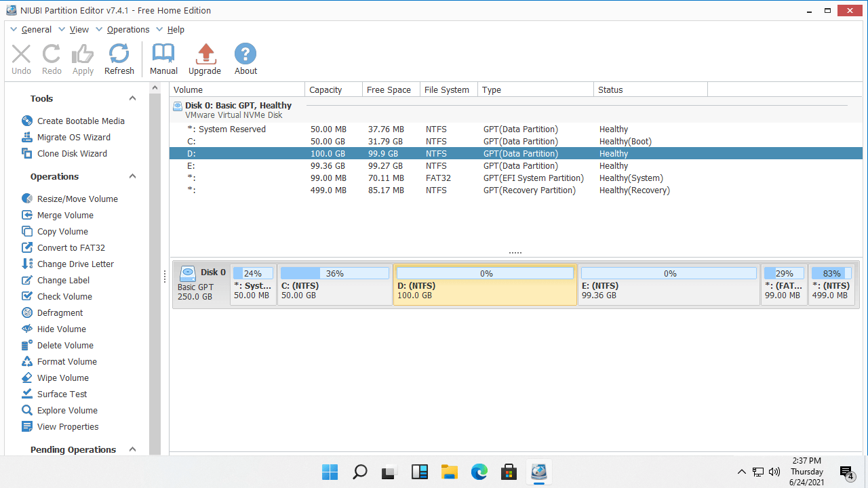This screenshot has height=488, width=868.
Task: Open the Operations menu
Action: click(128, 29)
